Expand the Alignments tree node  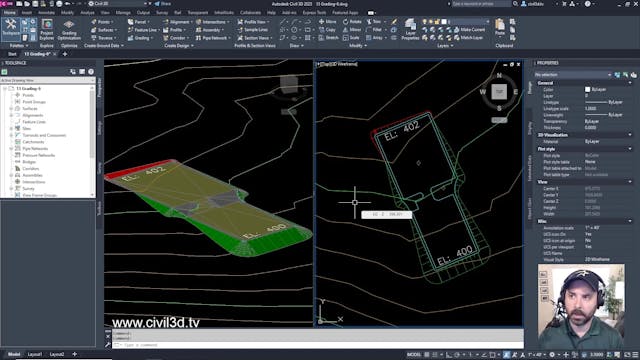click(x=11, y=115)
